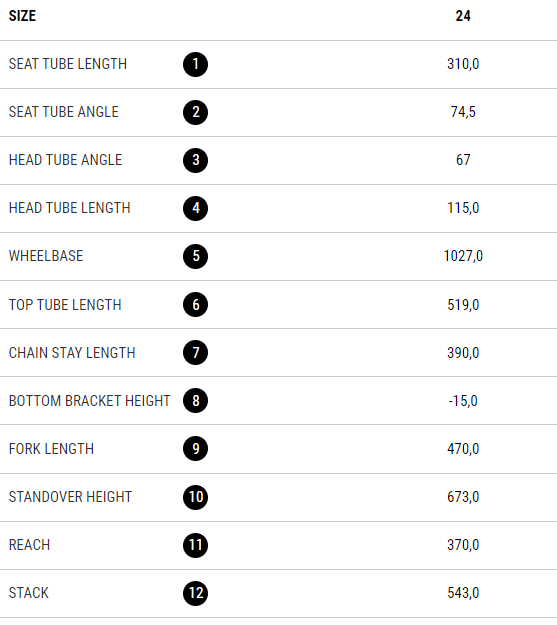Click the BOTTOM BRACKET HEIGHT label
The height and width of the screenshot is (625, 557).
(x=89, y=401)
